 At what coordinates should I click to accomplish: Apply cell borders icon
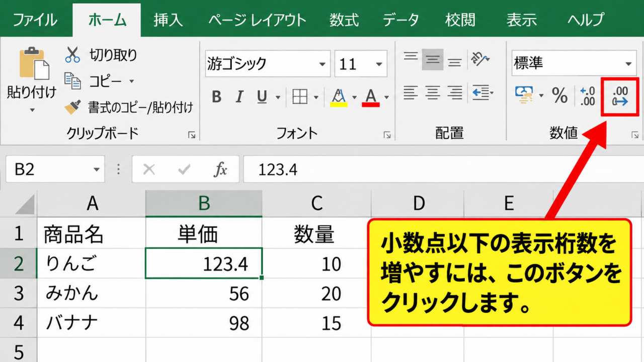point(300,97)
